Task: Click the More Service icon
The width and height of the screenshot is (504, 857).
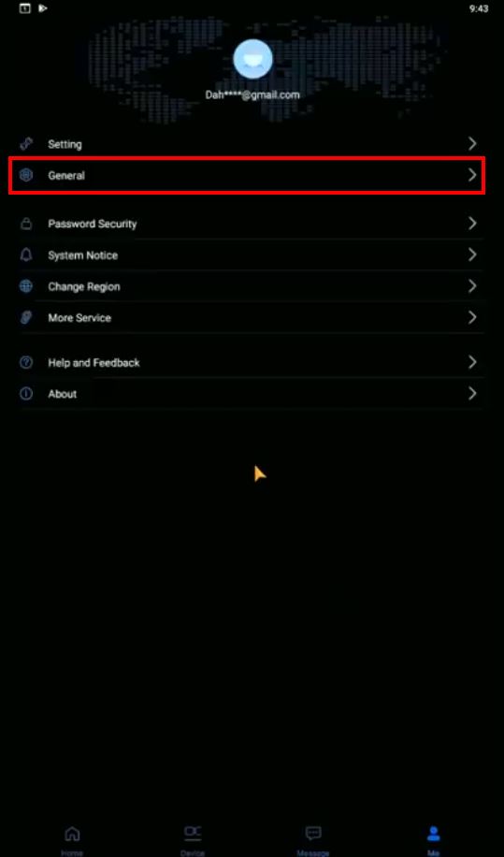Action: tap(25, 317)
